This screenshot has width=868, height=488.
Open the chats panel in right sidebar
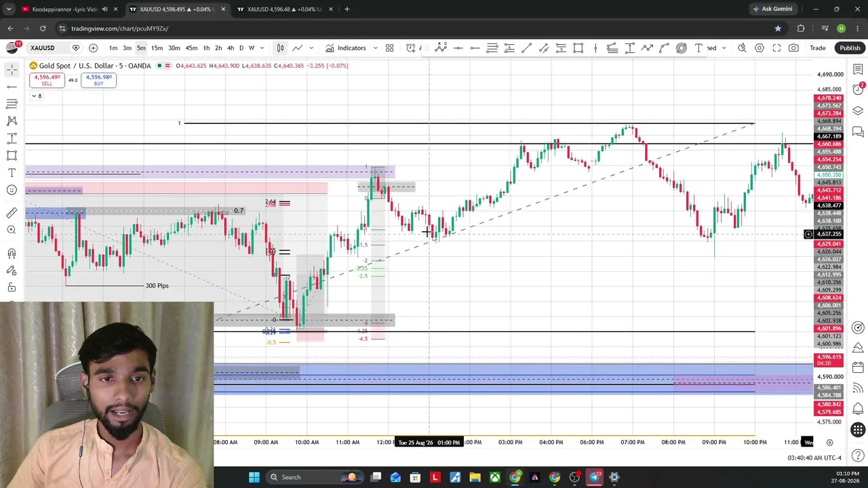(858, 131)
